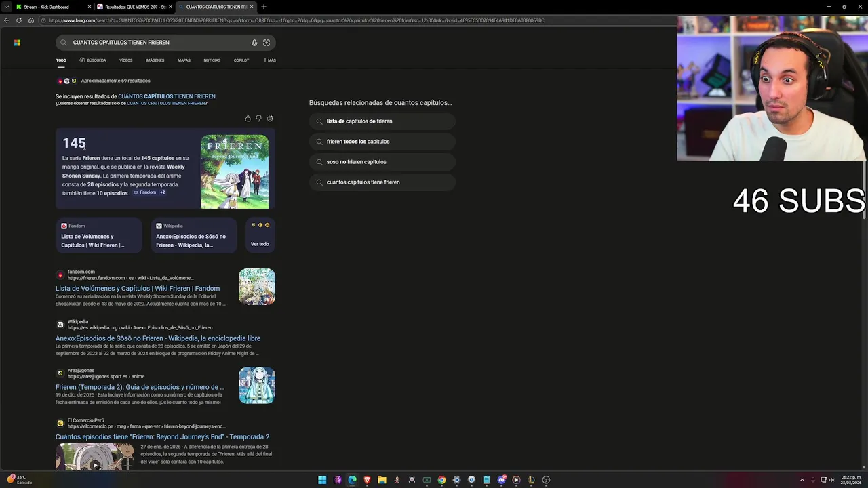Click the share answer icon
This screenshot has height=488, width=868.
(270, 119)
